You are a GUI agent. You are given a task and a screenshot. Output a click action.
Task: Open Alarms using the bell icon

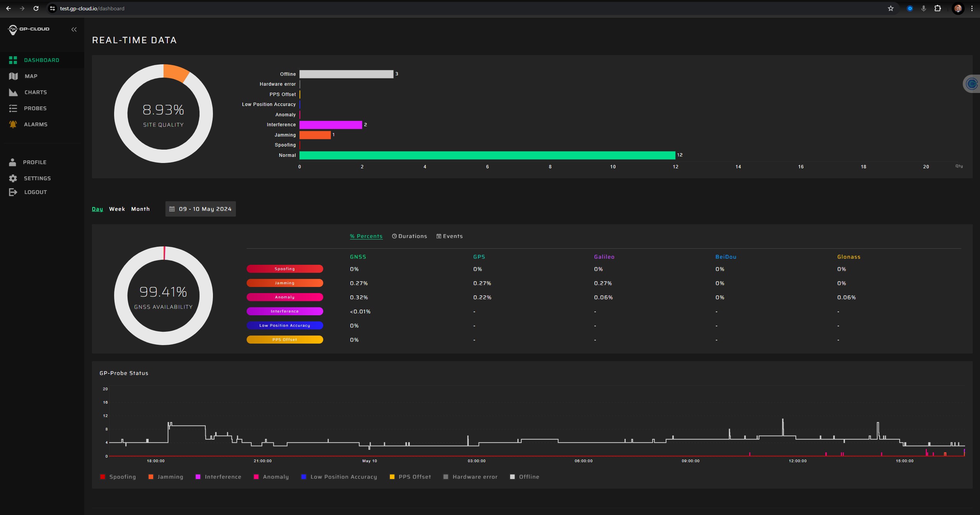(13, 124)
